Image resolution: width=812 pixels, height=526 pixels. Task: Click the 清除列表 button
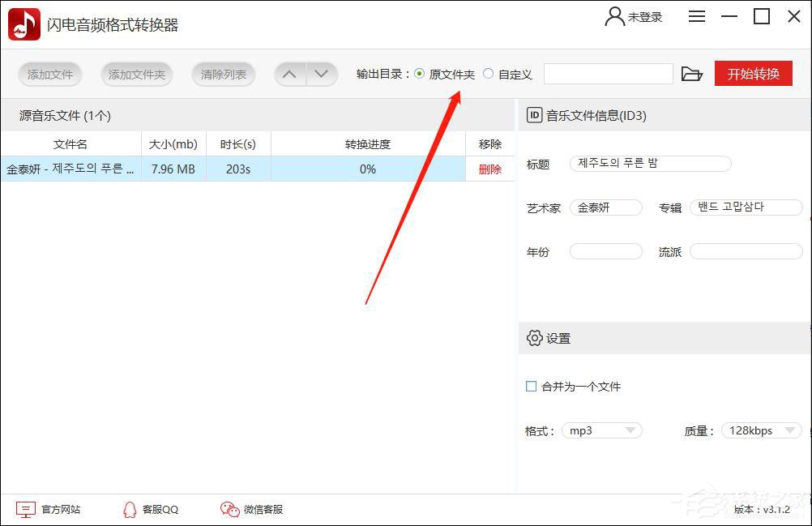click(x=223, y=74)
